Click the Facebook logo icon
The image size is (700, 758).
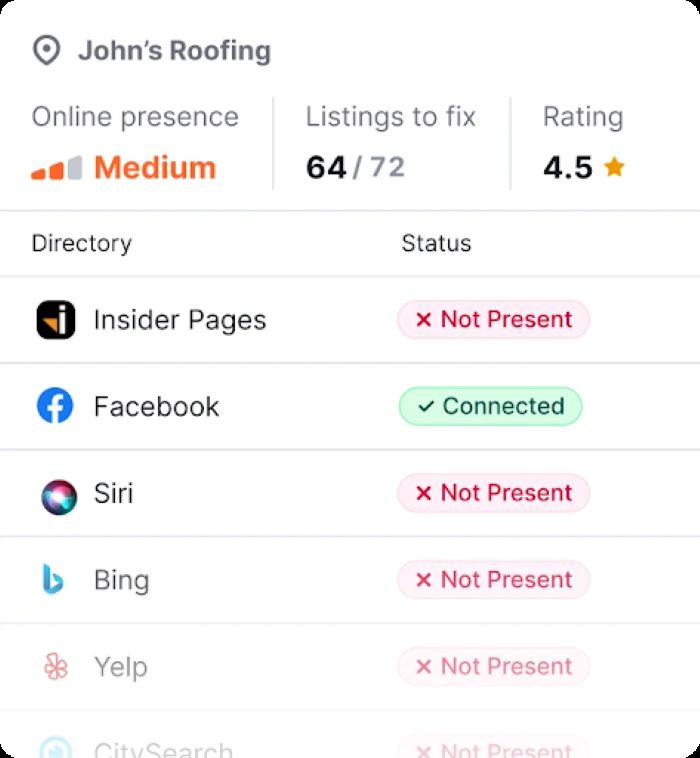[56, 406]
